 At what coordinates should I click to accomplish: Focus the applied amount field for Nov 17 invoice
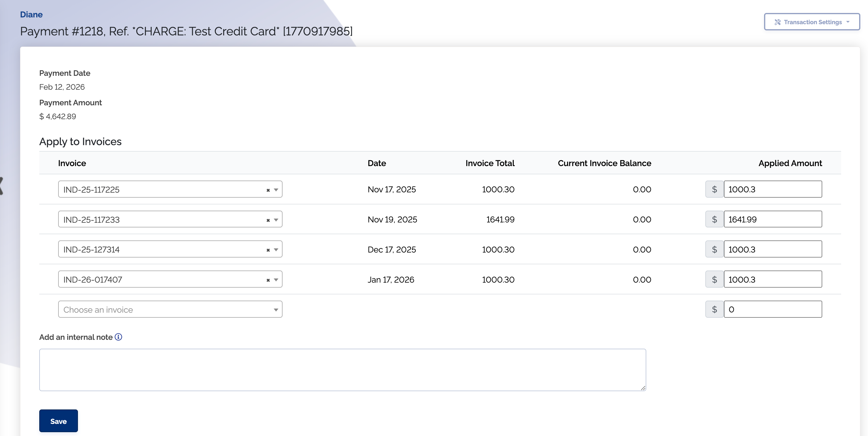click(772, 189)
